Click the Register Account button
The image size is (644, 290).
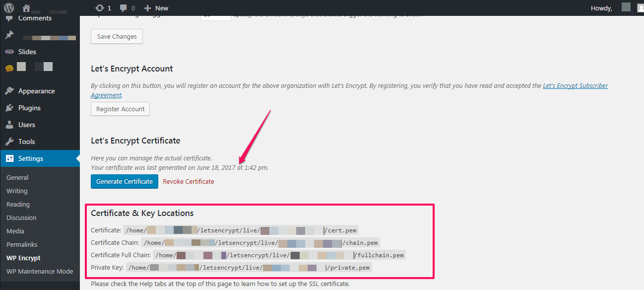pos(121,109)
